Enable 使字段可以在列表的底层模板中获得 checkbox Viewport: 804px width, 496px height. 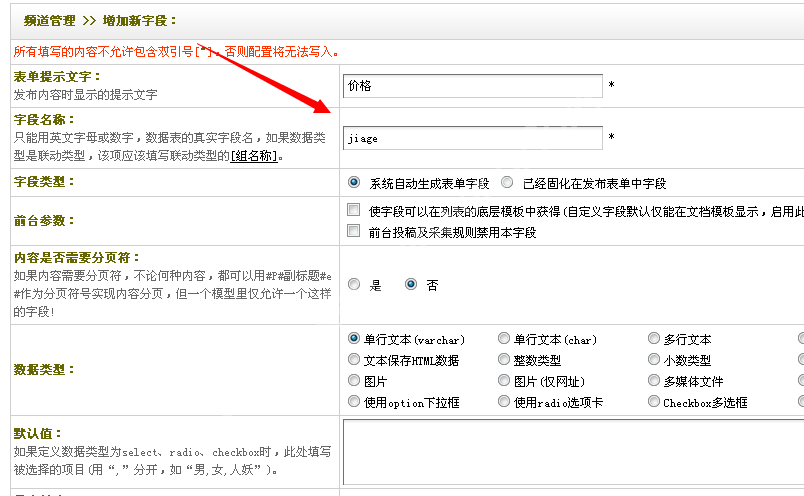pos(353,209)
